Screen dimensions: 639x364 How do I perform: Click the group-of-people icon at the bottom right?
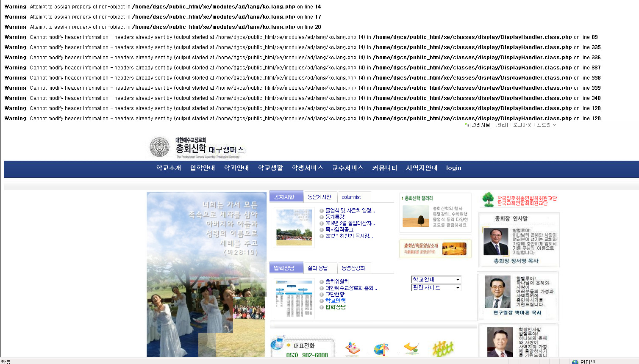click(443, 348)
